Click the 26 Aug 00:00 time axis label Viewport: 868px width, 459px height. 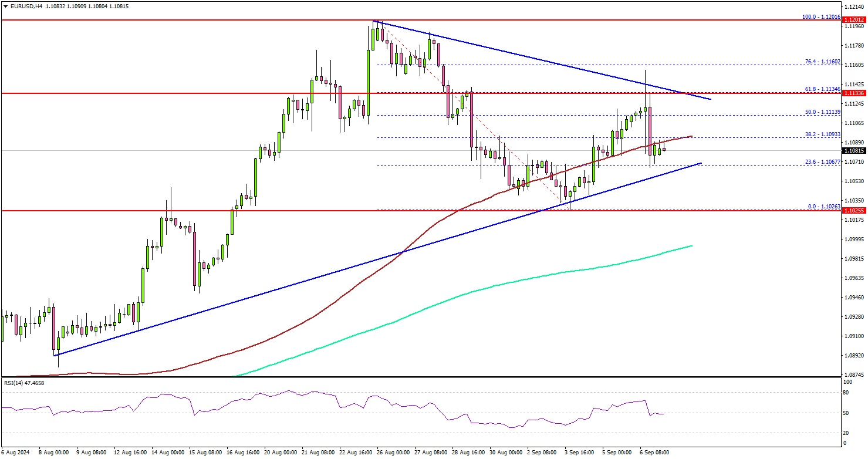click(393, 453)
